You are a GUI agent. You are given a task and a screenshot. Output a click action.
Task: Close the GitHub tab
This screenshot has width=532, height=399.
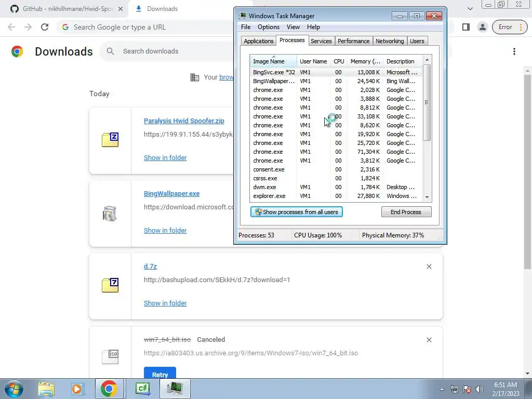tap(121, 9)
